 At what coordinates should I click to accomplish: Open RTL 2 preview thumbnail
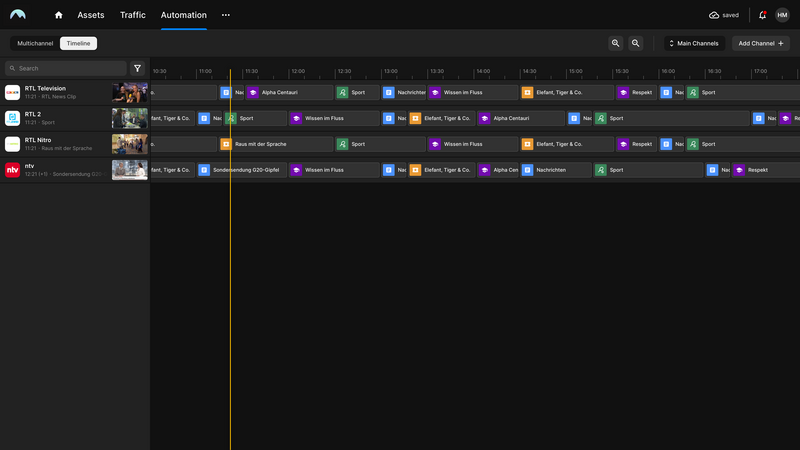pos(130,118)
